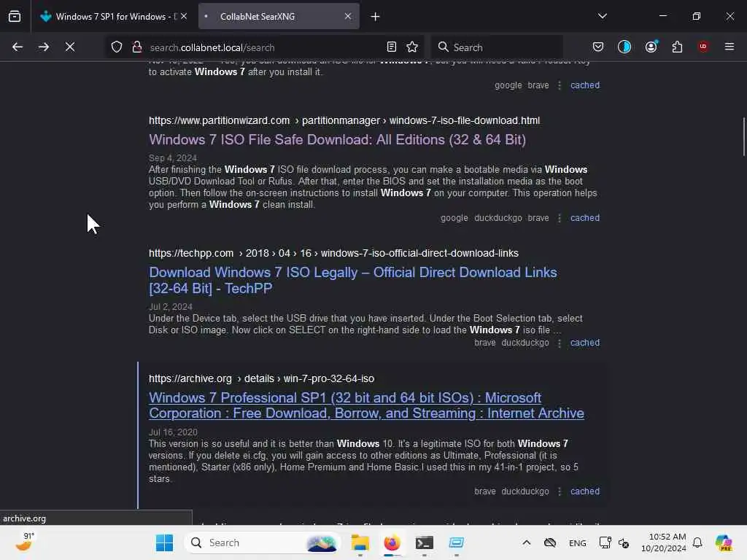Open uBlock Origin extension icon

pos(703,47)
